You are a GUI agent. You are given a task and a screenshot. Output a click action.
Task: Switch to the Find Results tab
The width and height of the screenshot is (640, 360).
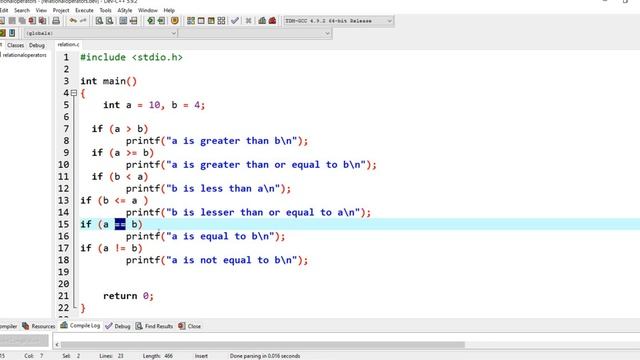[154, 326]
